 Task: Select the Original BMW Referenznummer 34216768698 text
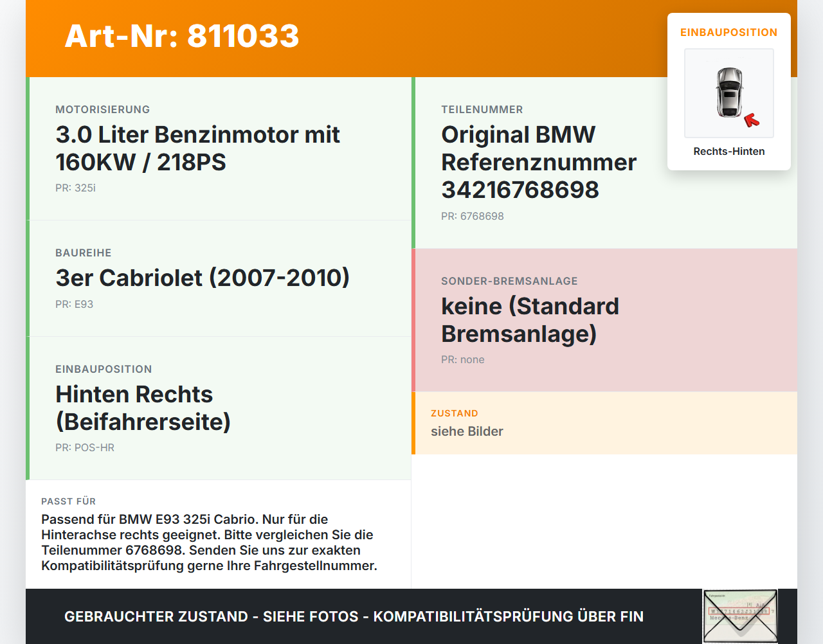[539, 162]
